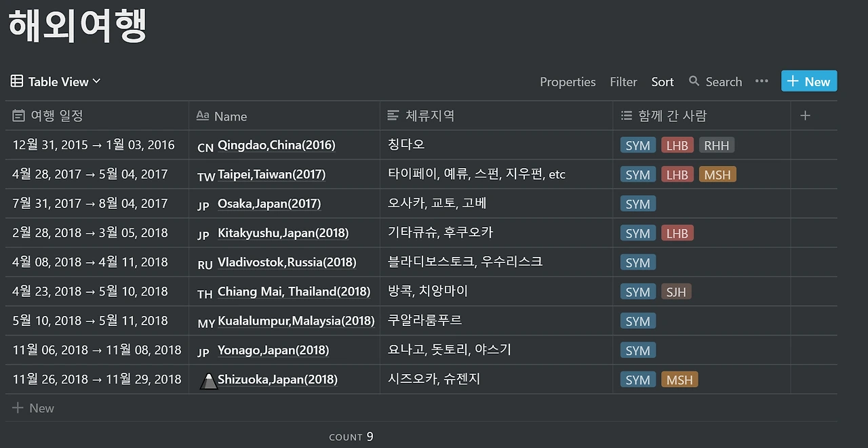Click the blue New button
This screenshot has width=868, height=448.
pyautogui.click(x=809, y=81)
